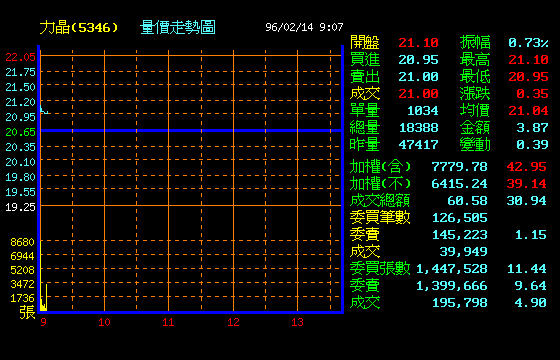Click the 張 volume unit label
560x360 pixels.
(27, 312)
